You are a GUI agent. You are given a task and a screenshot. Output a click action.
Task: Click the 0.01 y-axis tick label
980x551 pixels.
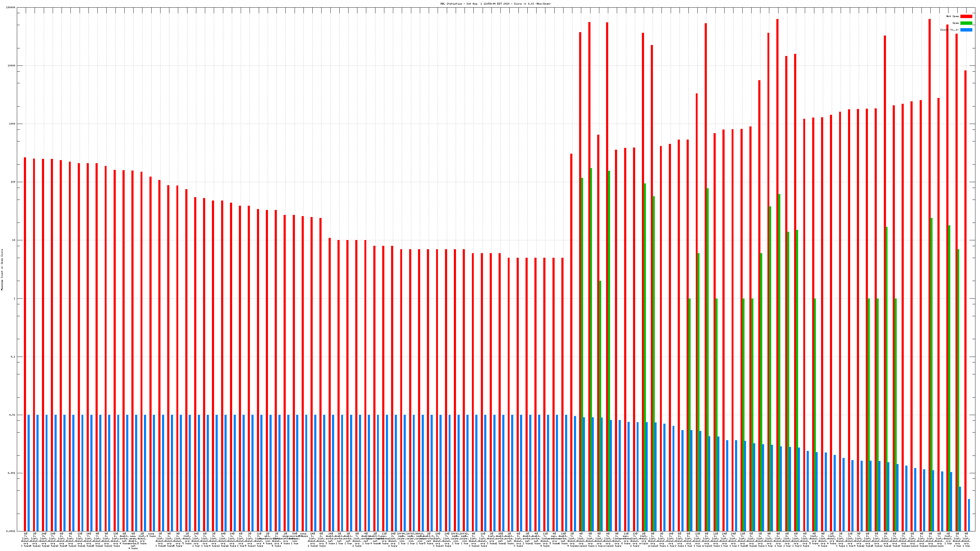tap(13, 415)
